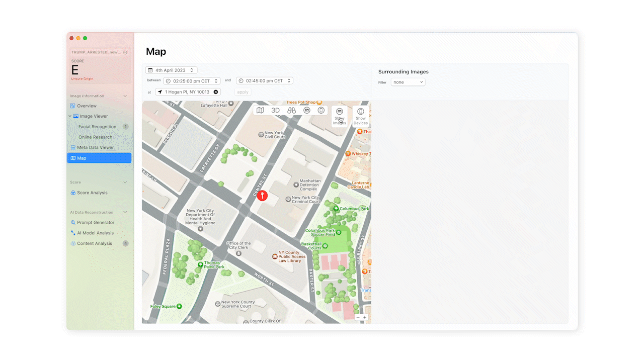
Task: Click the apply button
Action: [x=243, y=92]
